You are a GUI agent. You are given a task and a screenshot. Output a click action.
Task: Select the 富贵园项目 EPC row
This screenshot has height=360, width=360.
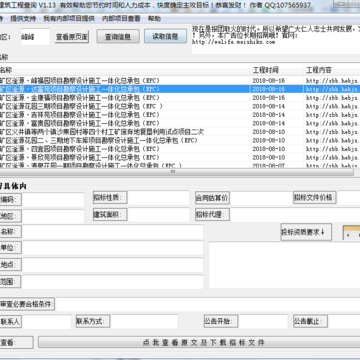[x=180, y=123]
